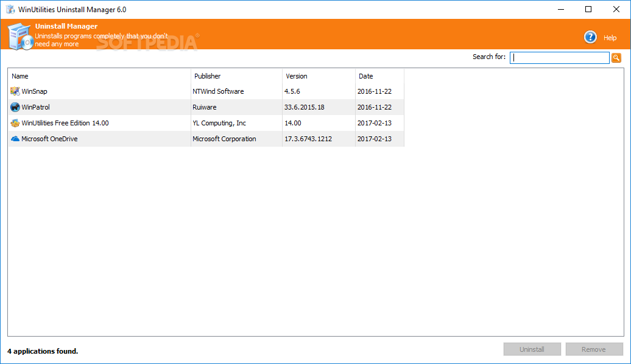Select the Microsoft OneDrive entry name
This screenshot has height=364, width=631.
pos(49,139)
